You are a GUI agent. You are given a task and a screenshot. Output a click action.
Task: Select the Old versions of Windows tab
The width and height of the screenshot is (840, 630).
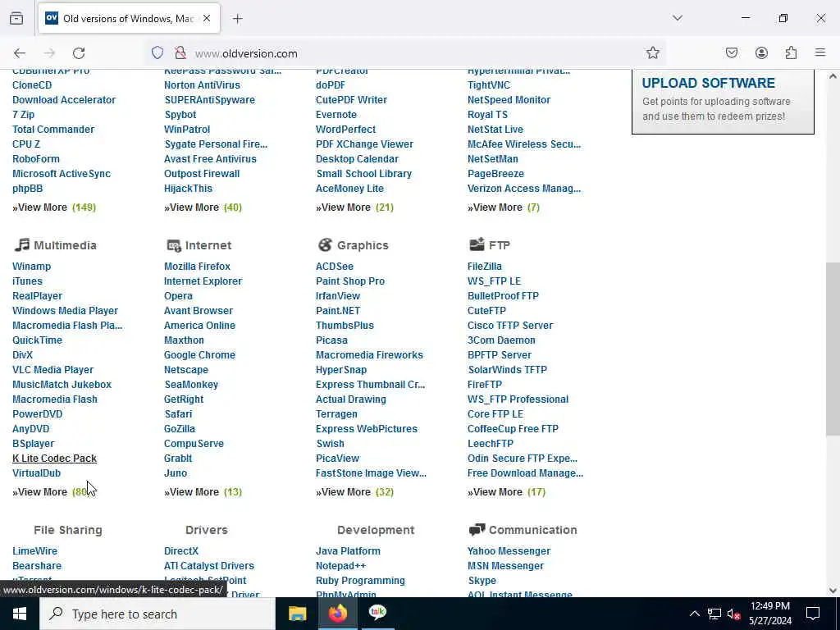pyautogui.click(x=129, y=19)
